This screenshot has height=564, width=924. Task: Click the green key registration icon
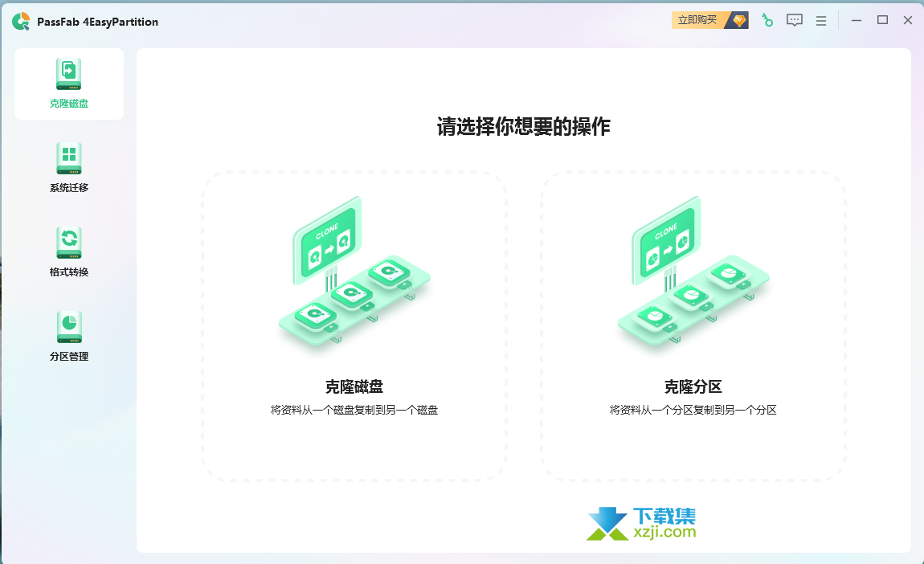click(767, 20)
